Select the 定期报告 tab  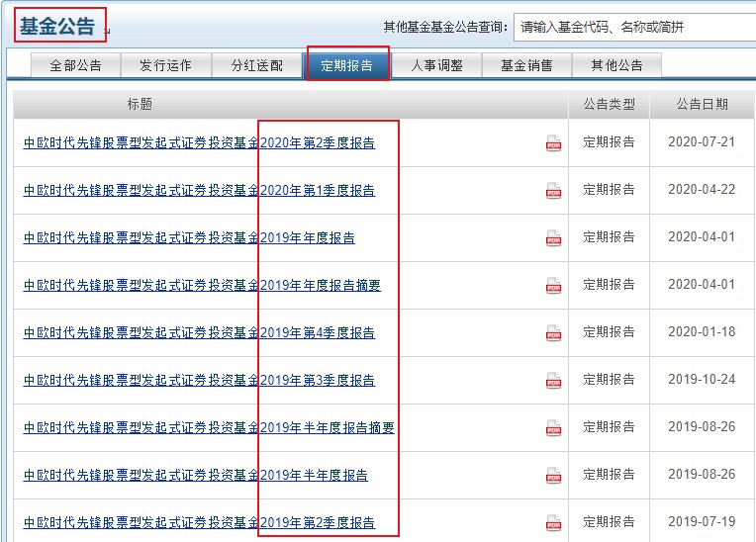click(347, 65)
